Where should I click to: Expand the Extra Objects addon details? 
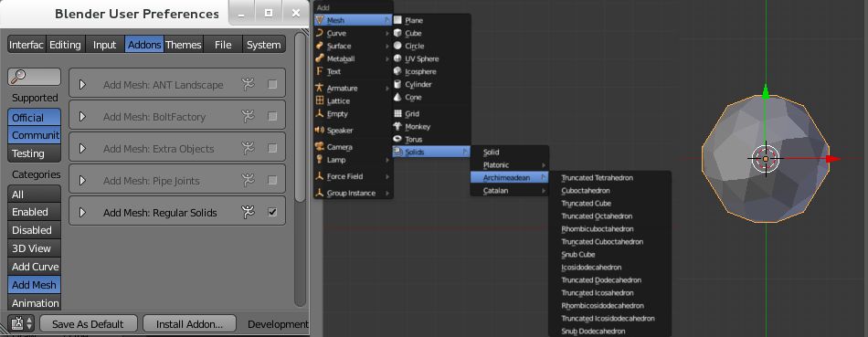(x=82, y=148)
